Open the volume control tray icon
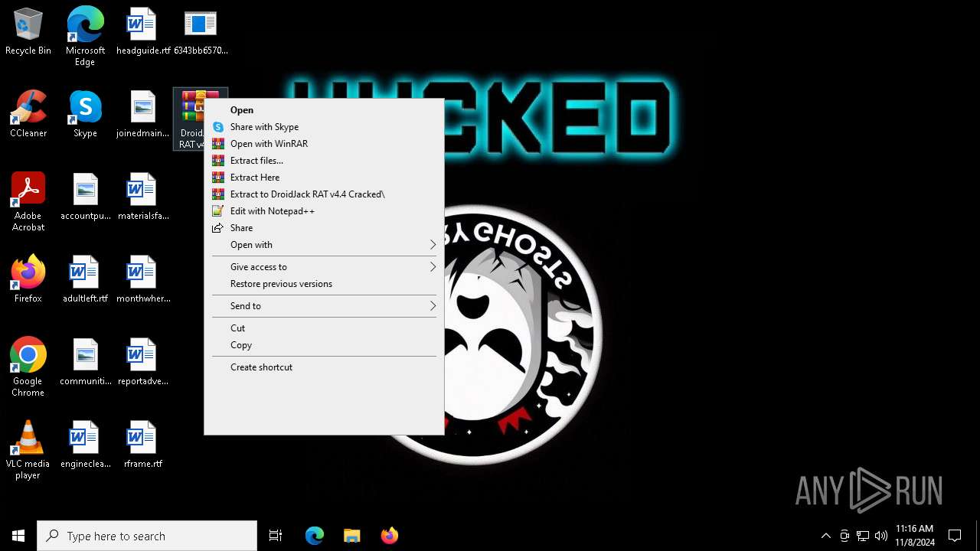This screenshot has height=551, width=980. [x=881, y=536]
